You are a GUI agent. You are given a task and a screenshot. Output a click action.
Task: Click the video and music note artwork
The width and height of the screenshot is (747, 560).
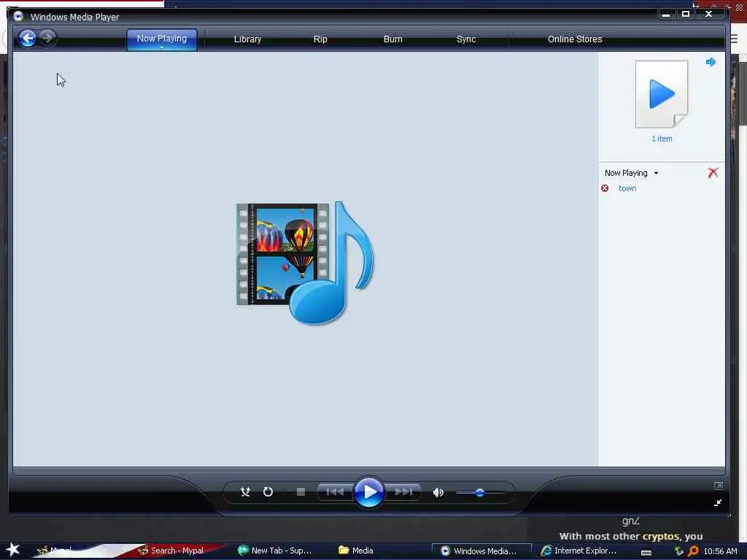pos(305,262)
